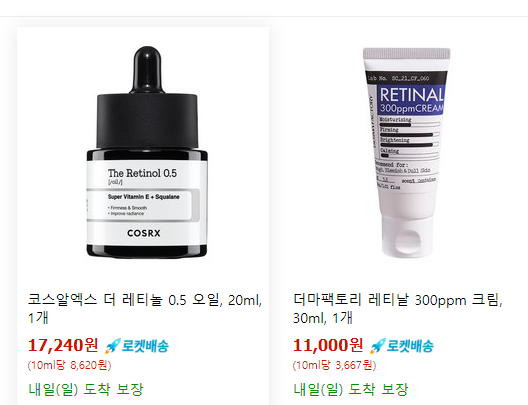Open the Retinal 300ppm Cream tube image
This screenshot has width=528, height=405.
pyautogui.click(x=407, y=153)
